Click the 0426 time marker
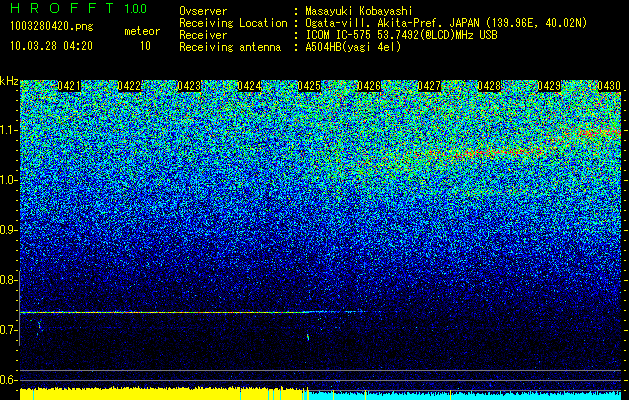 point(369,86)
